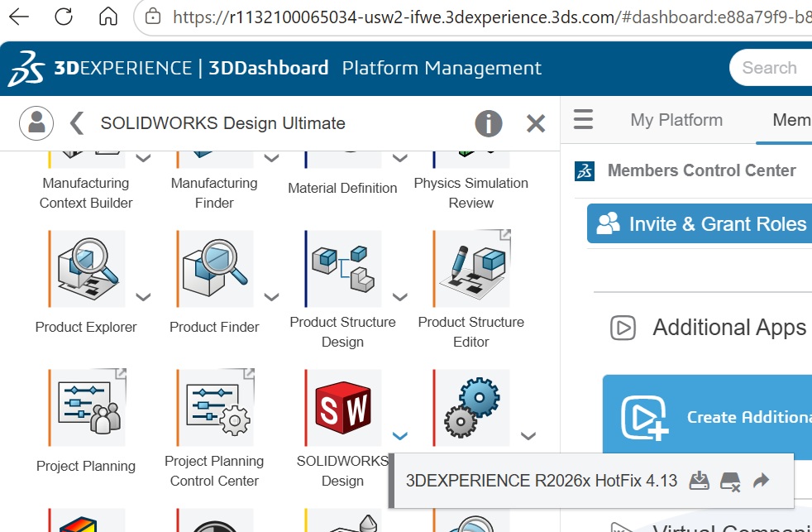Expand Product Explorer options chevron
Image resolution: width=812 pixels, height=532 pixels.
(143, 297)
